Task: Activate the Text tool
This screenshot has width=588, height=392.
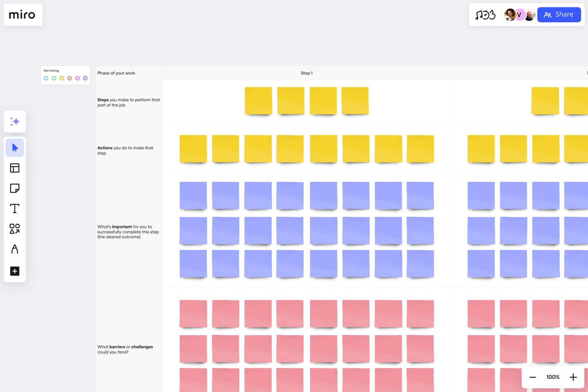Action: click(15, 208)
